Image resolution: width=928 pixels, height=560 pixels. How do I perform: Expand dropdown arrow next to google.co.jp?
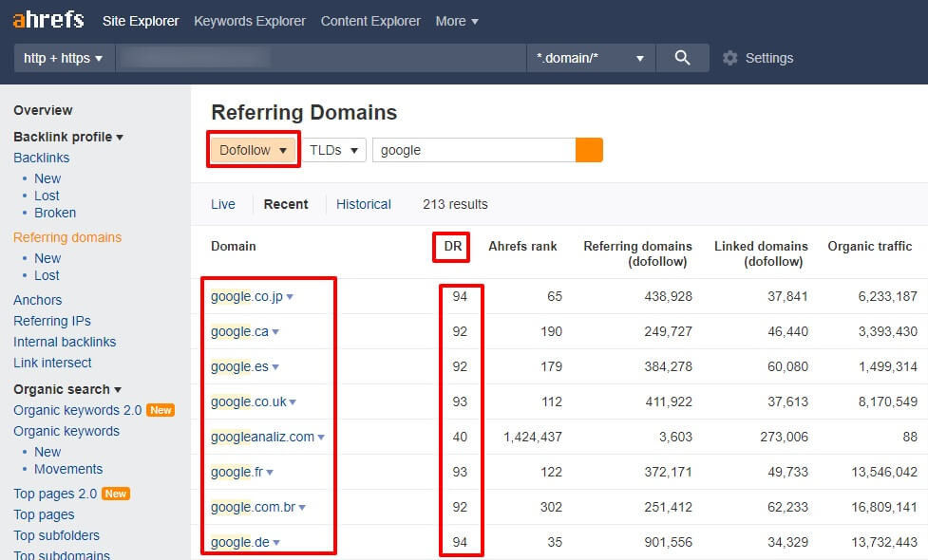(290, 297)
